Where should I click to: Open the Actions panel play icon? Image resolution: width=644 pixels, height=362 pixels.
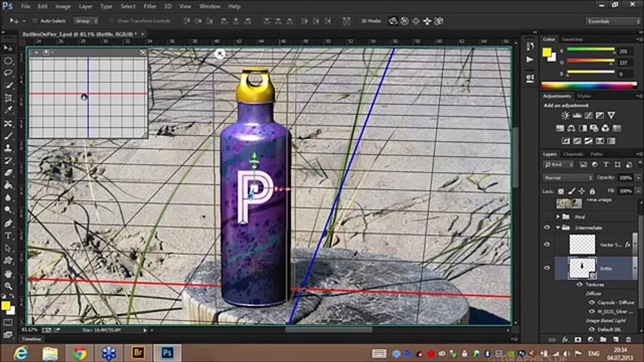[530, 59]
